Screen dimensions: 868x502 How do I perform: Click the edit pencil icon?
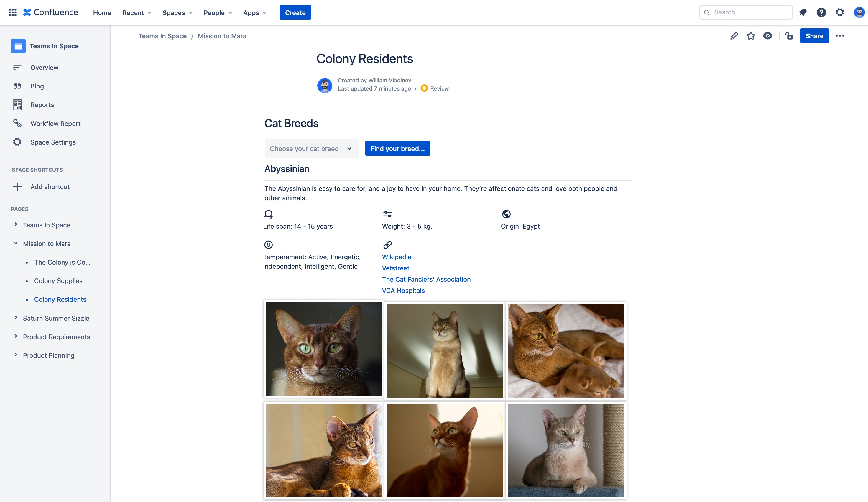click(734, 36)
